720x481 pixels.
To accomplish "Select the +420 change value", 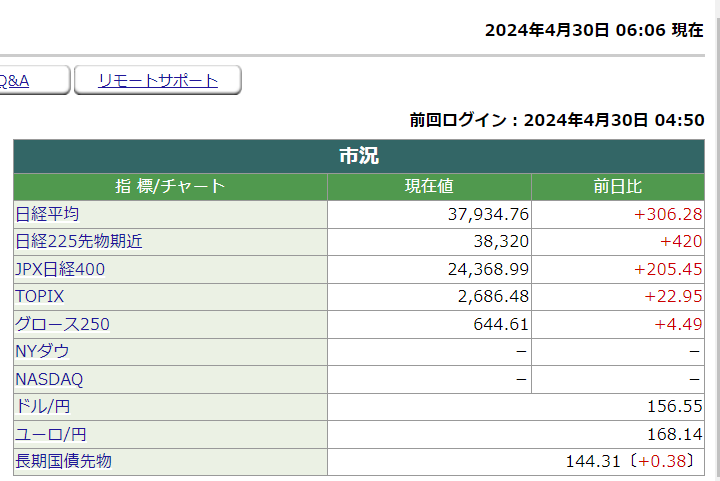I will pos(681,241).
